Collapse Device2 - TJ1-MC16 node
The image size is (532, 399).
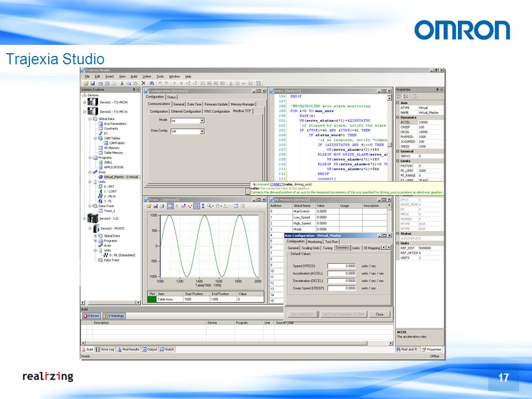point(85,111)
